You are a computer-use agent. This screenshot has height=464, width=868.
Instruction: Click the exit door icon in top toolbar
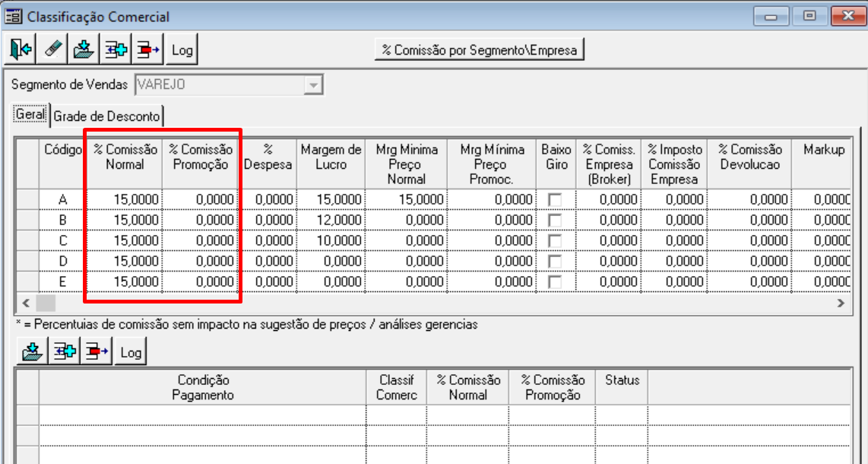[22, 50]
